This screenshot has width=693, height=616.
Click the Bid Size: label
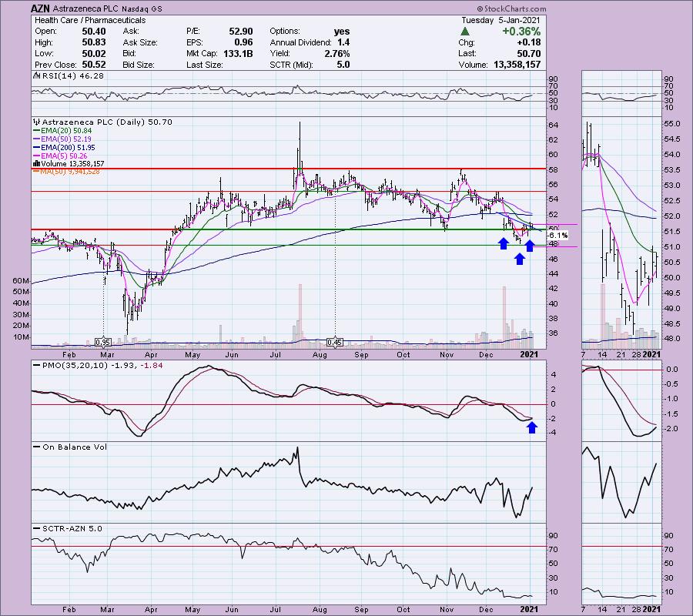(139, 65)
